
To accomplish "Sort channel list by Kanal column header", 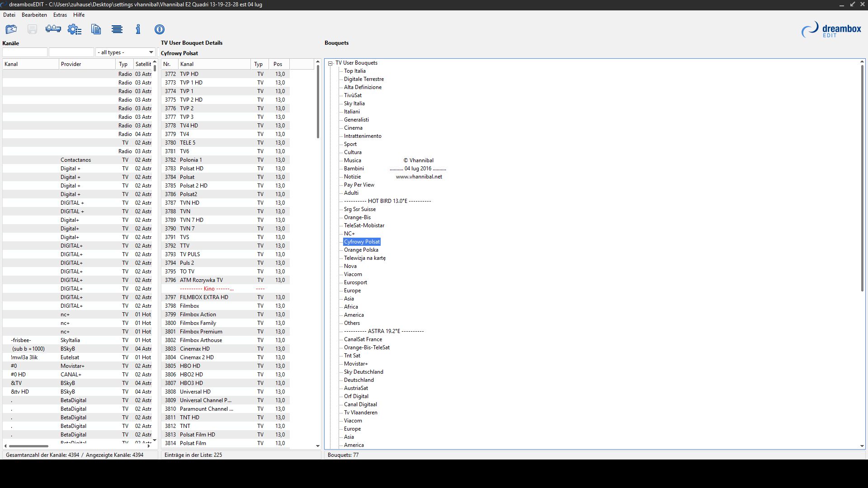I will (x=30, y=64).
